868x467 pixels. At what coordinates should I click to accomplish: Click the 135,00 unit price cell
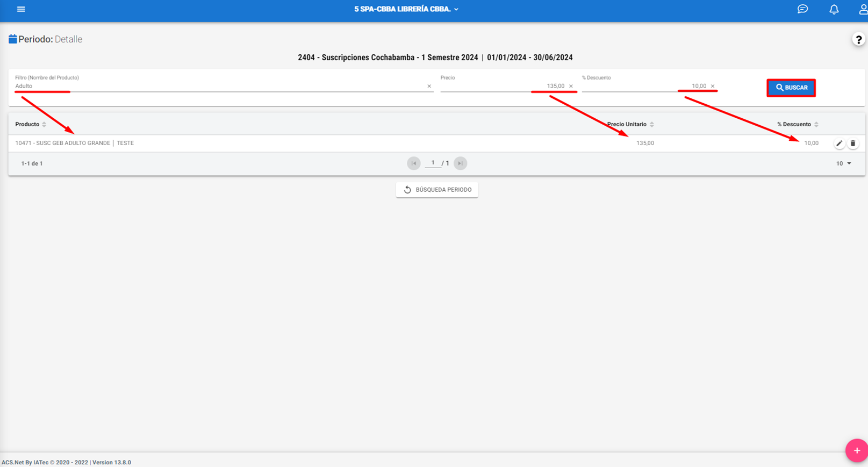pyautogui.click(x=645, y=143)
